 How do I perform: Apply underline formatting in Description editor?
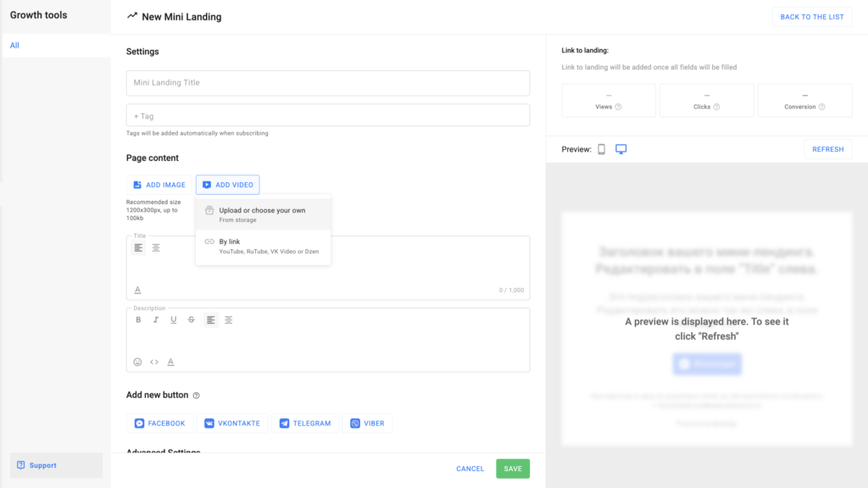coord(174,319)
